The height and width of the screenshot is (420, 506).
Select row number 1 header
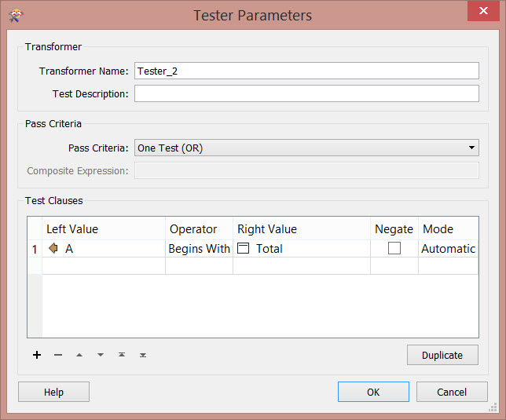35,249
